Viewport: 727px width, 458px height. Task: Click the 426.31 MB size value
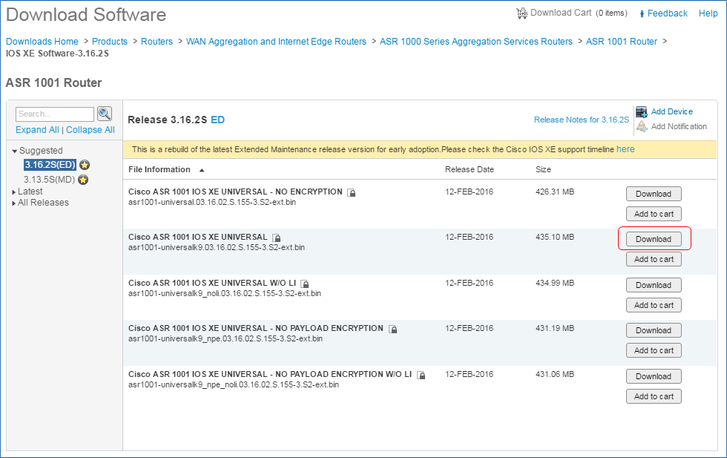pos(555,191)
